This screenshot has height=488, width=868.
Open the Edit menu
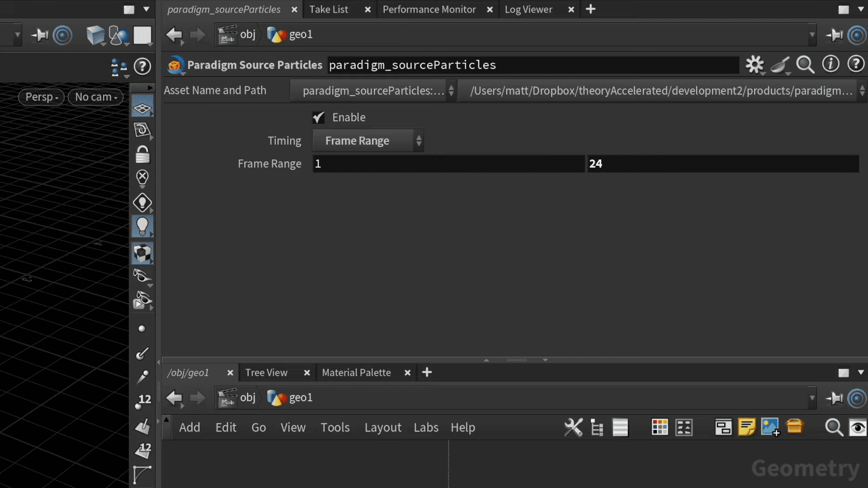[226, 427]
